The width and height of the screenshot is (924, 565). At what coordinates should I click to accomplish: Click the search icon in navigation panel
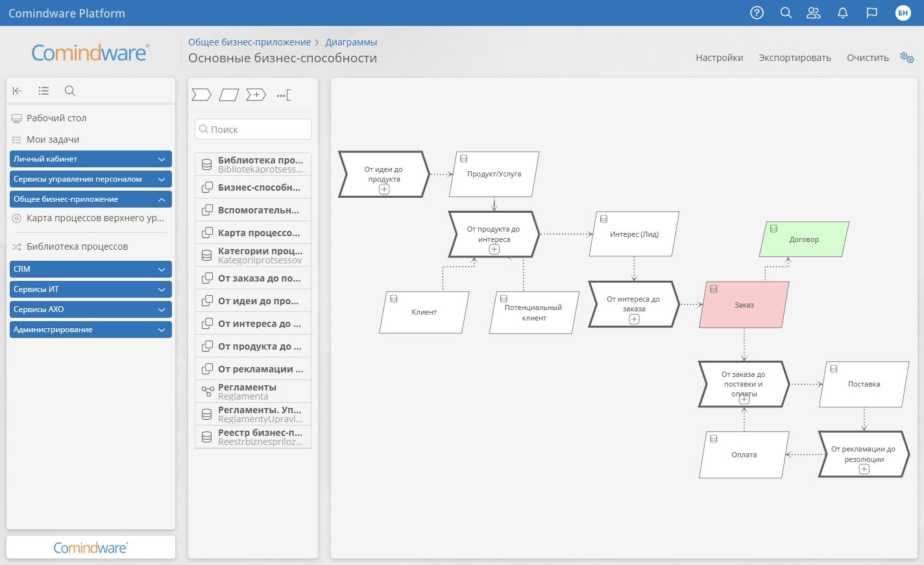coord(70,91)
